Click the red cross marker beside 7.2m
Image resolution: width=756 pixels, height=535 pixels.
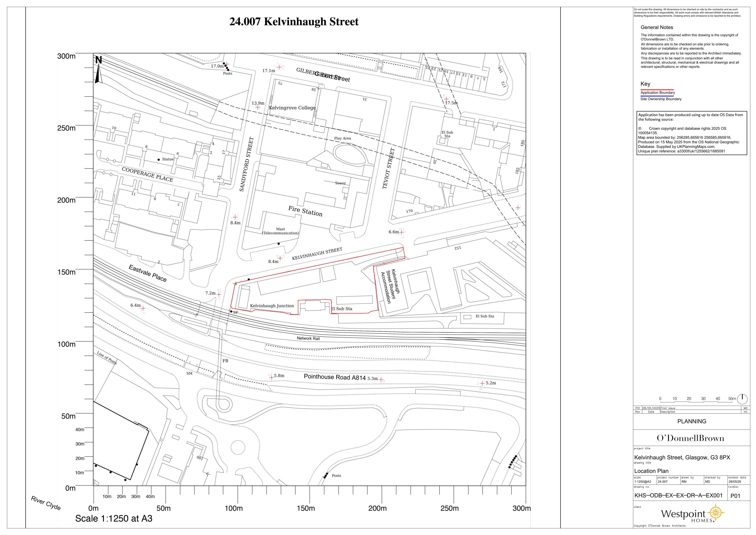tap(219, 294)
